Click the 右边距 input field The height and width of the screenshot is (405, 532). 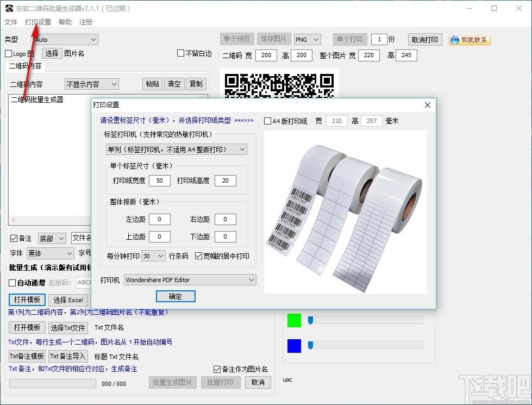coord(226,219)
